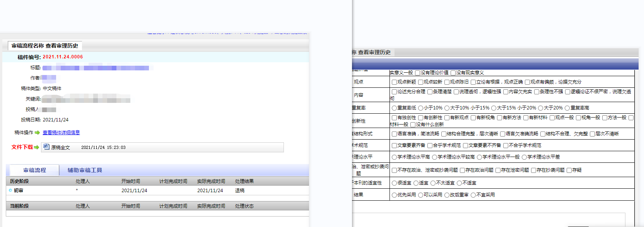This screenshot has height=227, width=644.
Task: Check the 文章要素齐备 checkbox
Action: tap(394, 145)
